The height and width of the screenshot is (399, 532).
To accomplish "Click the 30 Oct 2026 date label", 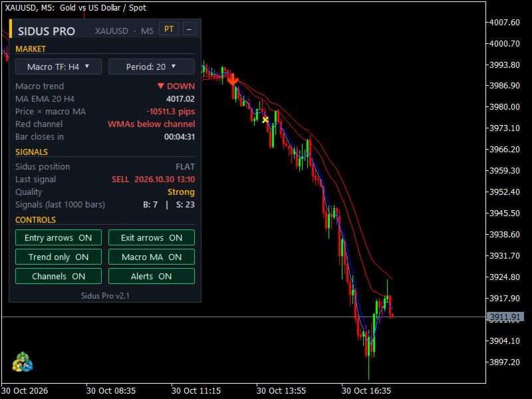I will tap(25, 391).
